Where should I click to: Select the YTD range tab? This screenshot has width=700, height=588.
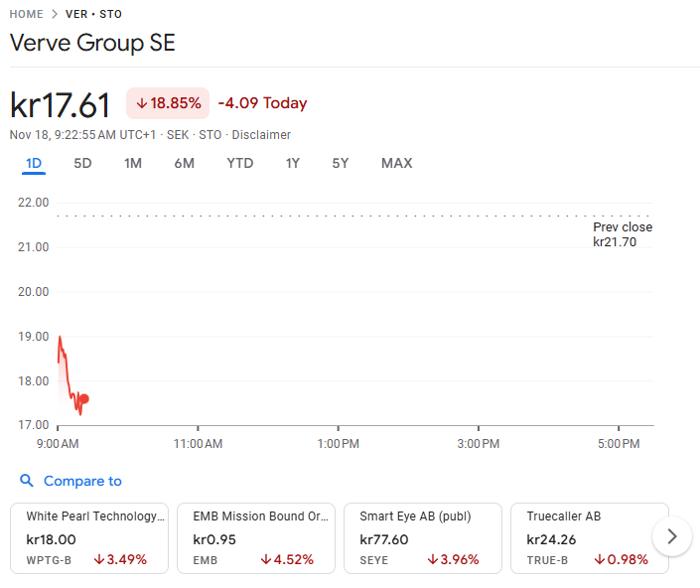pos(239,163)
